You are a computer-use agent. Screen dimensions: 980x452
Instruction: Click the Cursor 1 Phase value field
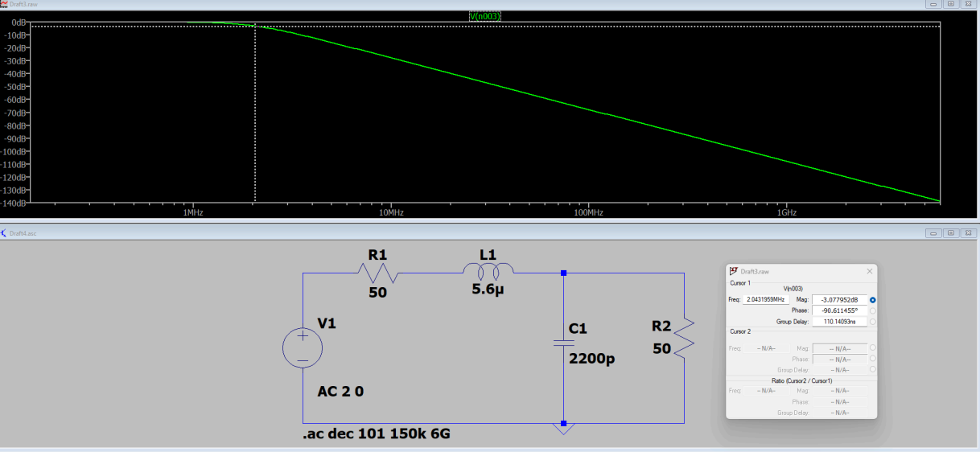pyautogui.click(x=839, y=310)
